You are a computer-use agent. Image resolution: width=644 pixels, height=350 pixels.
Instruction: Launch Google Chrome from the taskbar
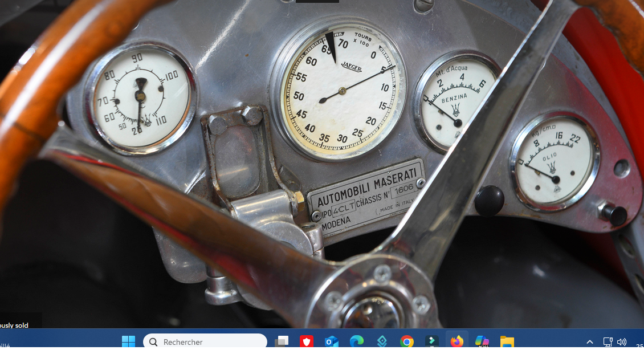pyautogui.click(x=407, y=341)
